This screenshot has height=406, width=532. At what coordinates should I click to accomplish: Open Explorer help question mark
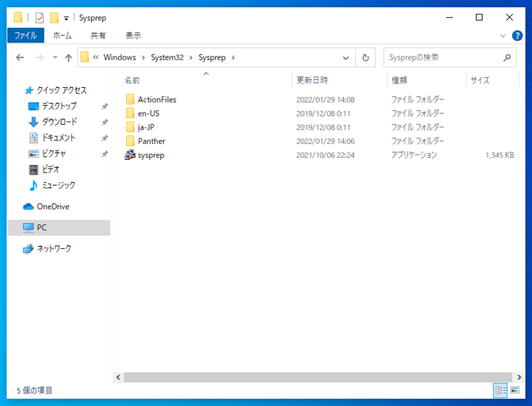tap(517, 36)
